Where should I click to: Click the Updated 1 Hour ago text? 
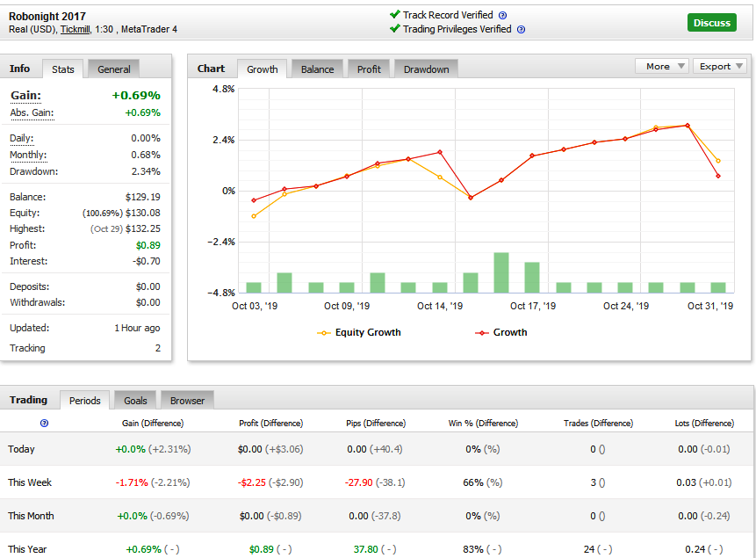(137, 329)
